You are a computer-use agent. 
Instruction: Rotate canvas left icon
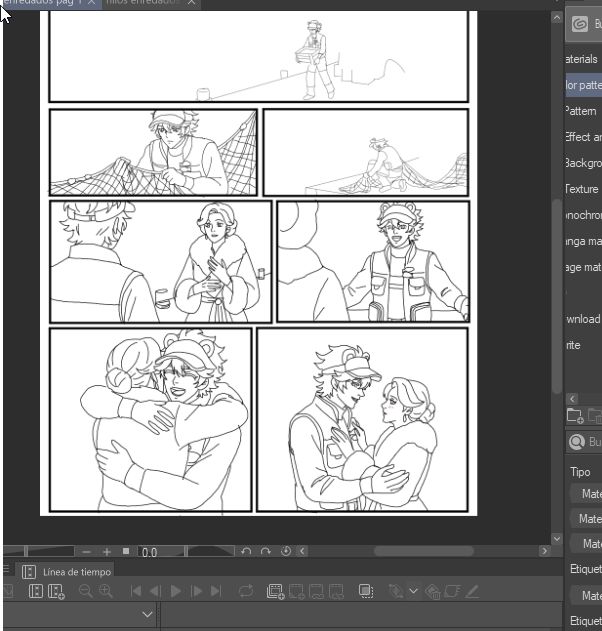pos(246,551)
